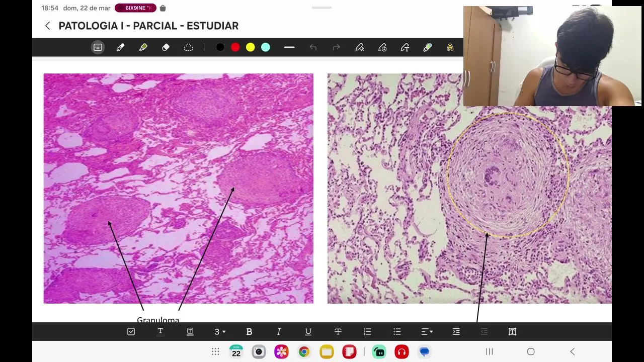Screen dimensions: 644x362
Task: Increase paragraph indent
Action: (456, 331)
